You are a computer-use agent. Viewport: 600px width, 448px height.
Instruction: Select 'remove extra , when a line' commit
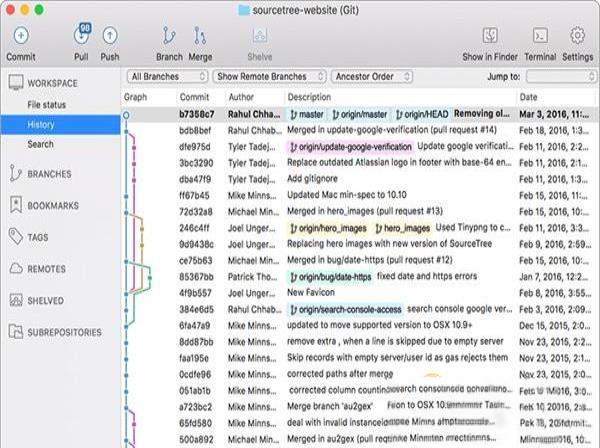coord(395,342)
